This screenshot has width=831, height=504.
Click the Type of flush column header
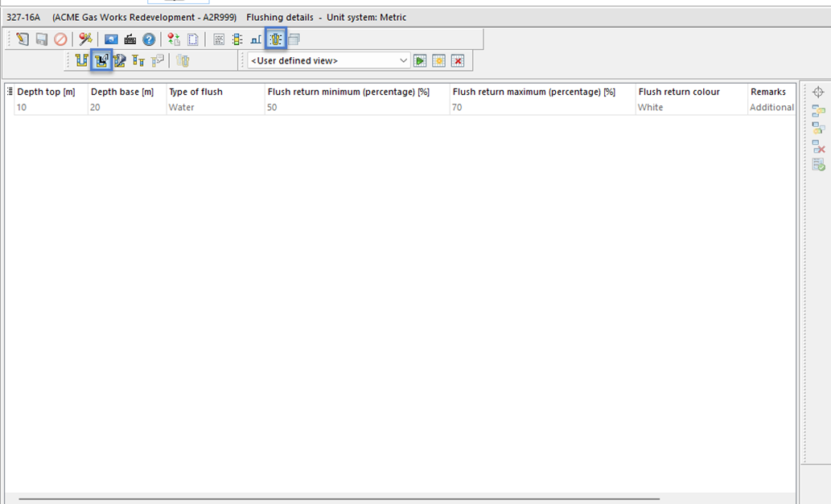[x=195, y=92]
